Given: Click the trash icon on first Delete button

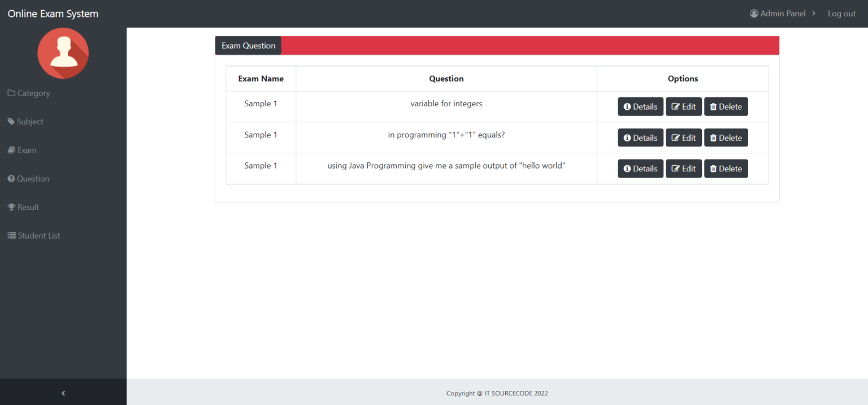Looking at the screenshot, I should point(713,106).
